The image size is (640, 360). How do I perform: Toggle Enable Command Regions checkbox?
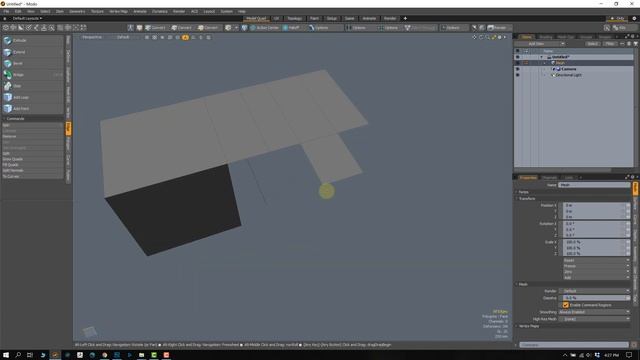point(566,305)
